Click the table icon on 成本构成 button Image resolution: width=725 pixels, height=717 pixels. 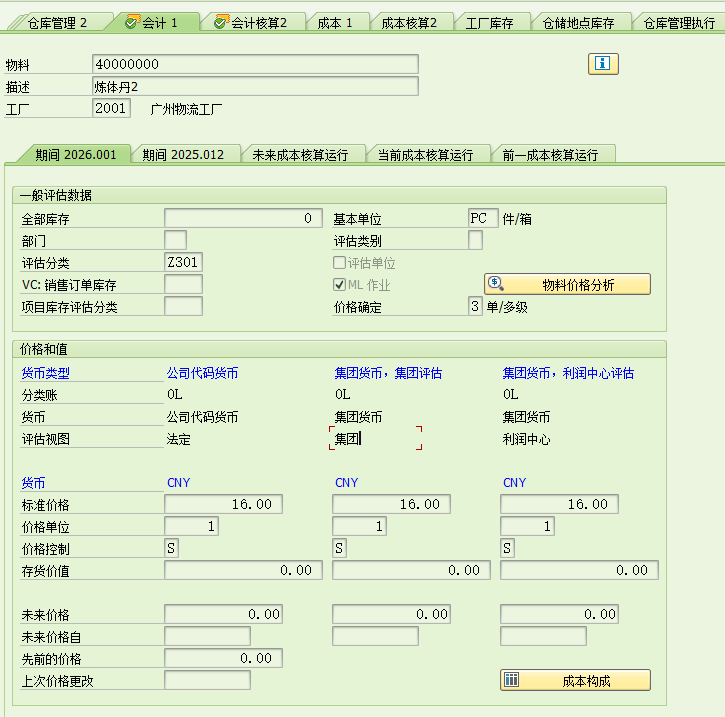click(512, 681)
